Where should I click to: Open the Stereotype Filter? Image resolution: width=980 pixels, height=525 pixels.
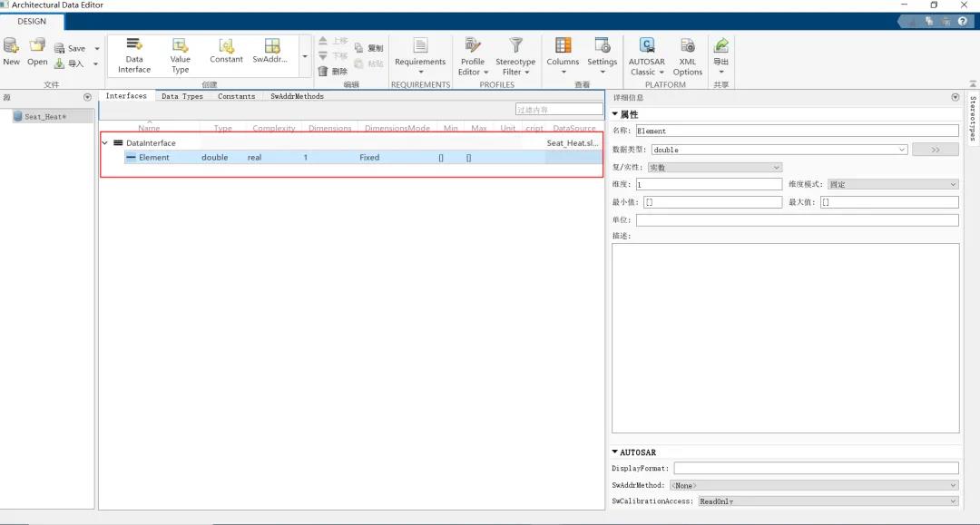[x=515, y=55]
